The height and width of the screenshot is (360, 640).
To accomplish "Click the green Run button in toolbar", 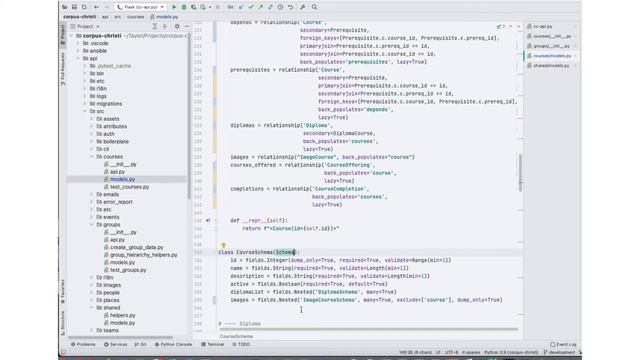I will [174, 7].
